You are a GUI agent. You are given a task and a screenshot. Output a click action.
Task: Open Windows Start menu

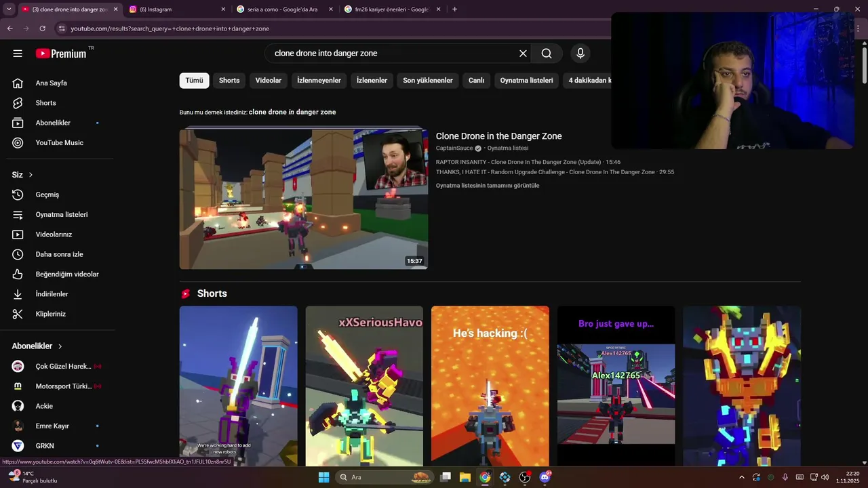[323, 477]
